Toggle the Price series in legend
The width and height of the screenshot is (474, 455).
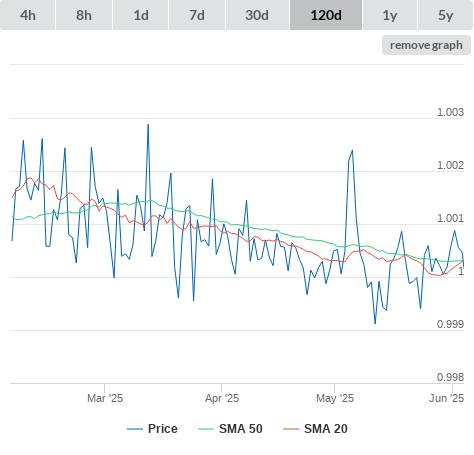tap(152, 429)
